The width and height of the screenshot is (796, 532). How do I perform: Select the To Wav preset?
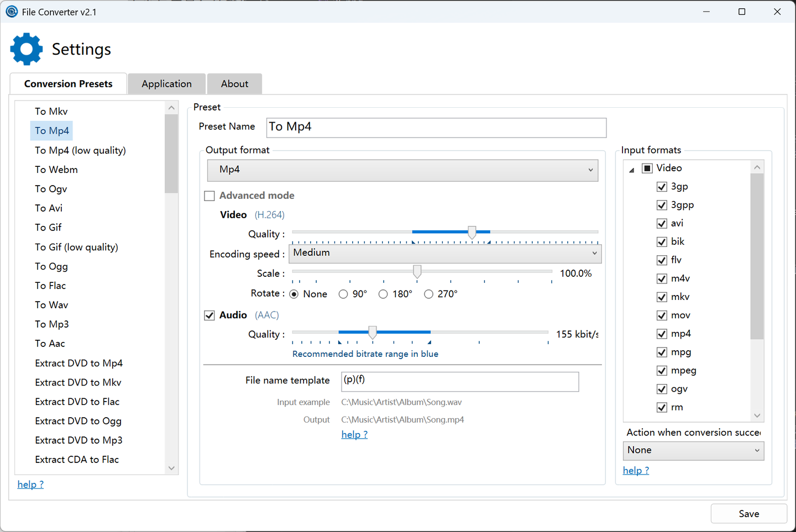[x=51, y=305]
